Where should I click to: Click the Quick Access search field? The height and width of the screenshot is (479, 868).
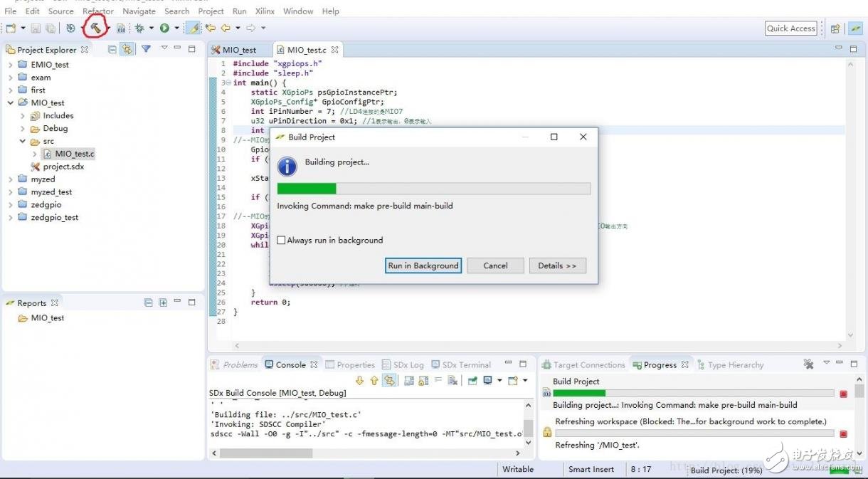790,28
